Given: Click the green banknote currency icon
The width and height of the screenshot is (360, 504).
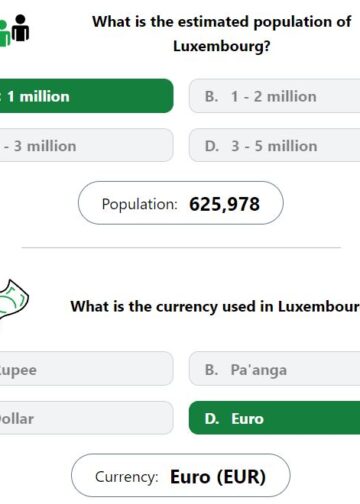Looking at the screenshot, I should (x=13, y=299).
